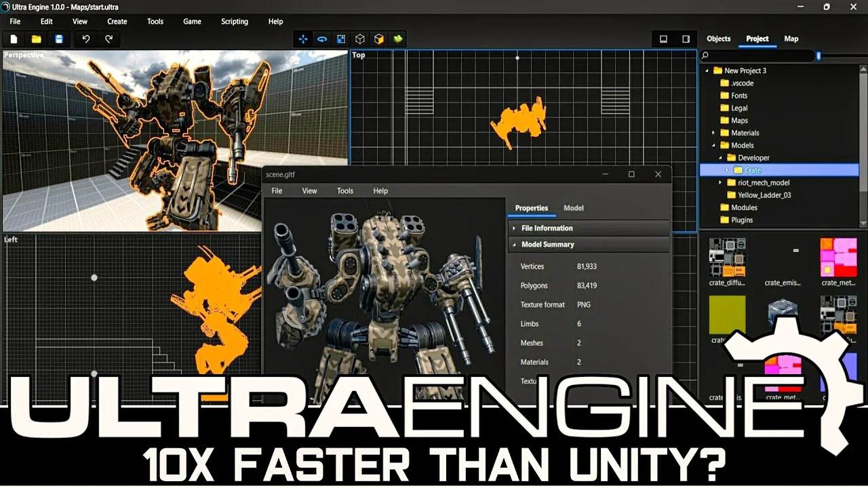
Task: Click the slider beside the project search bar
Action: (818, 56)
